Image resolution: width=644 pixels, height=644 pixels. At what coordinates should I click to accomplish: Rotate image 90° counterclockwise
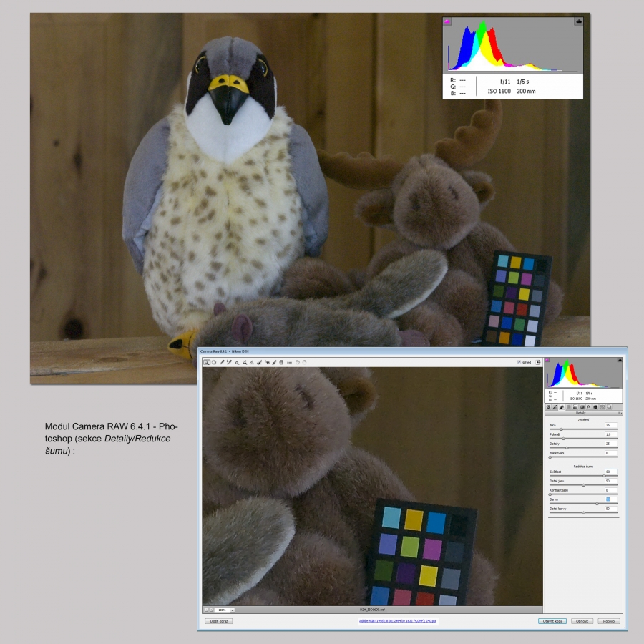pos(298,362)
